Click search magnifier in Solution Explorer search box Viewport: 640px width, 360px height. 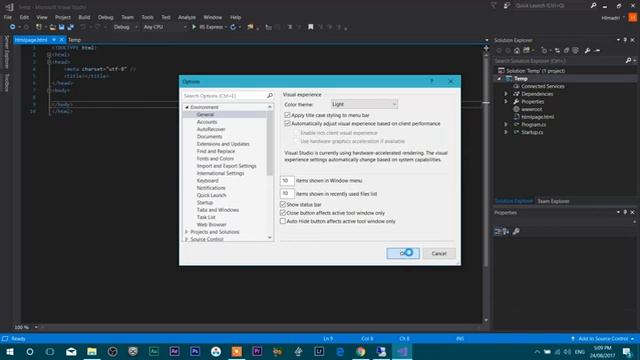[629, 61]
